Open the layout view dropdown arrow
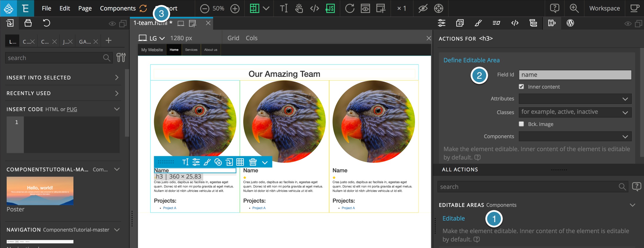 pos(266,8)
